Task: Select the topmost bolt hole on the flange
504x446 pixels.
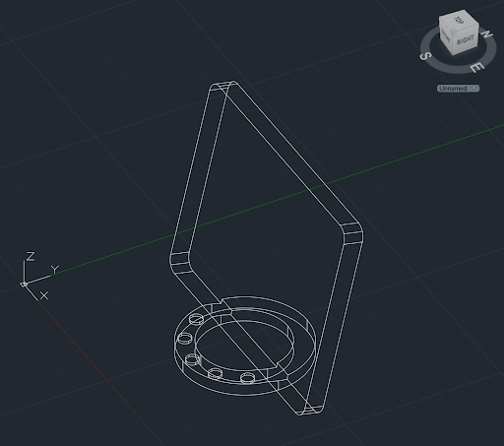Action: pos(196,318)
